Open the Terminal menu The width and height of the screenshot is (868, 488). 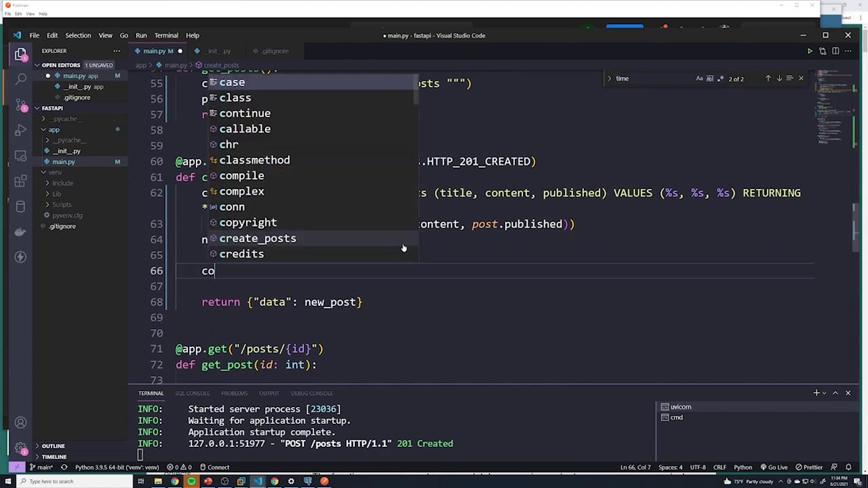[165, 35]
